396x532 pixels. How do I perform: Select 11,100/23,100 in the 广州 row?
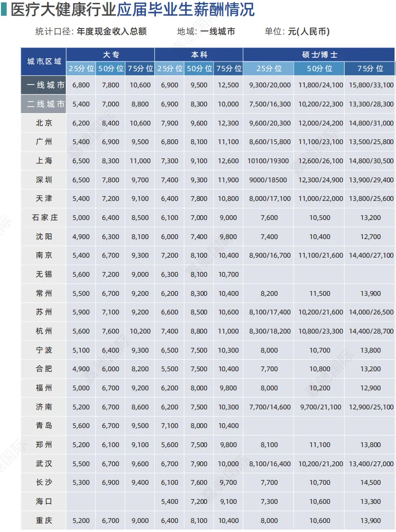point(320,142)
